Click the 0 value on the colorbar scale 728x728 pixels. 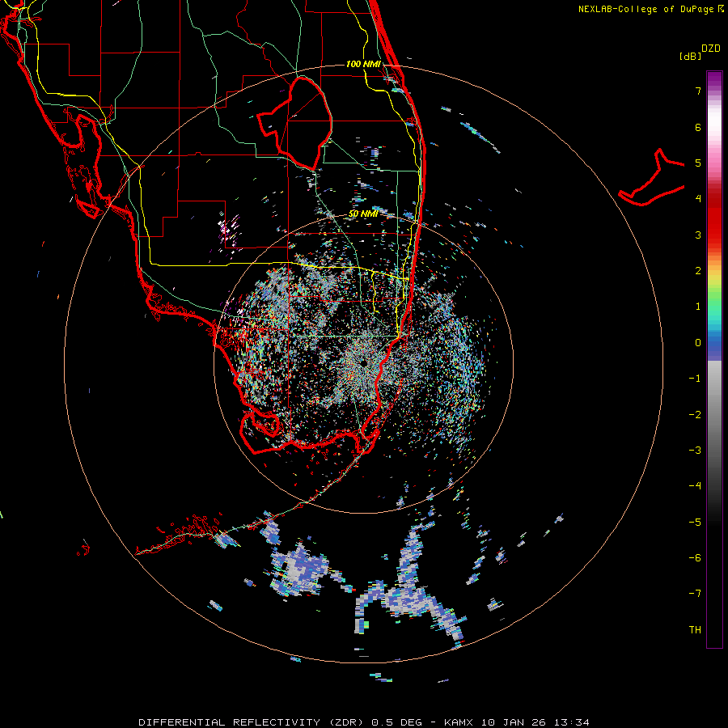click(x=698, y=343)
